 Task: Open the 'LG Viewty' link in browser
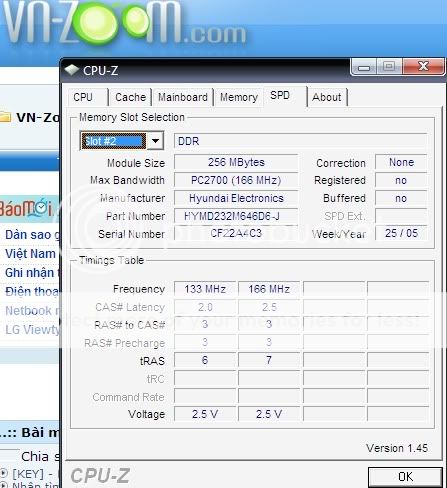pos(32,330)
